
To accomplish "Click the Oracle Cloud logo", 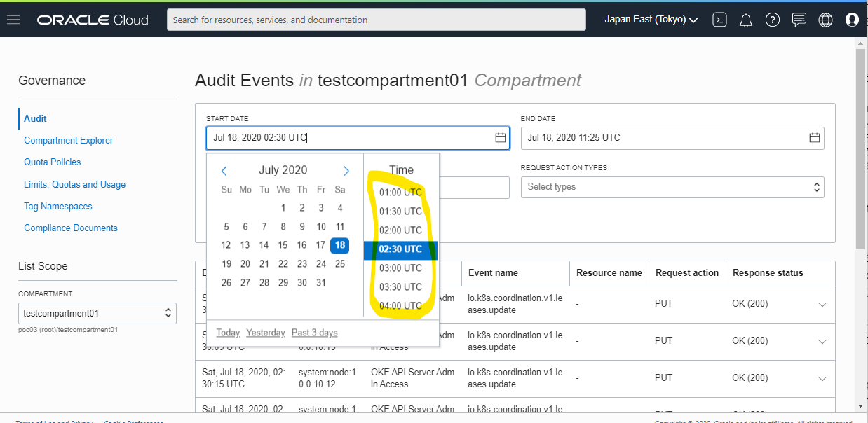I will (93, 20).
